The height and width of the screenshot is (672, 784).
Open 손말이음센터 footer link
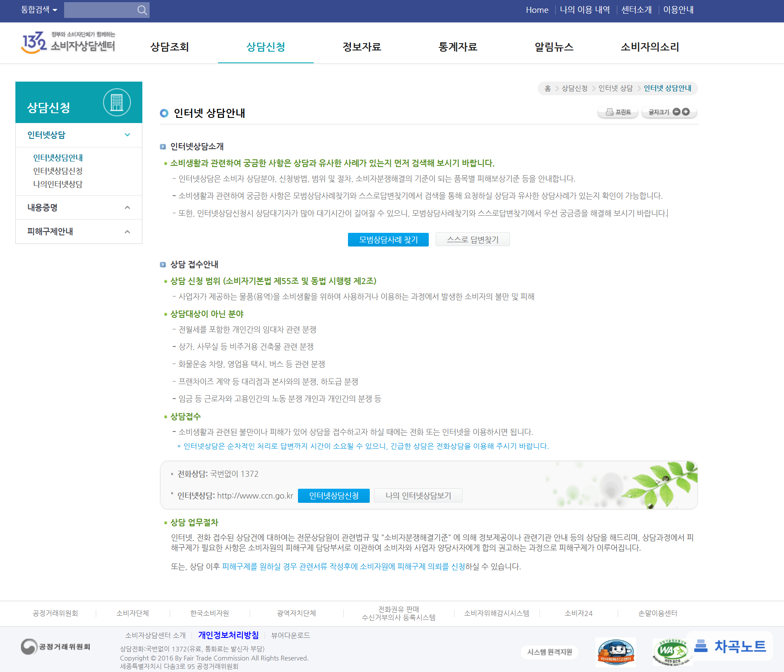coord(657,613)
